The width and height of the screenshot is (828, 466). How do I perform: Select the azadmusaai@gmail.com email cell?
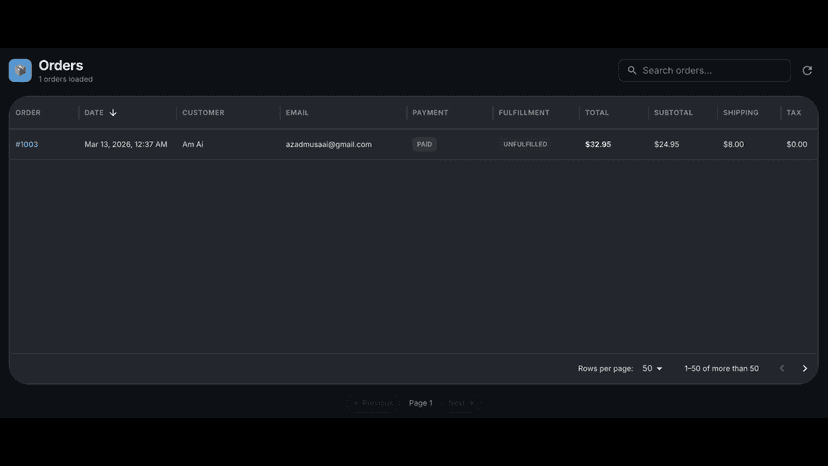point(328,144)
